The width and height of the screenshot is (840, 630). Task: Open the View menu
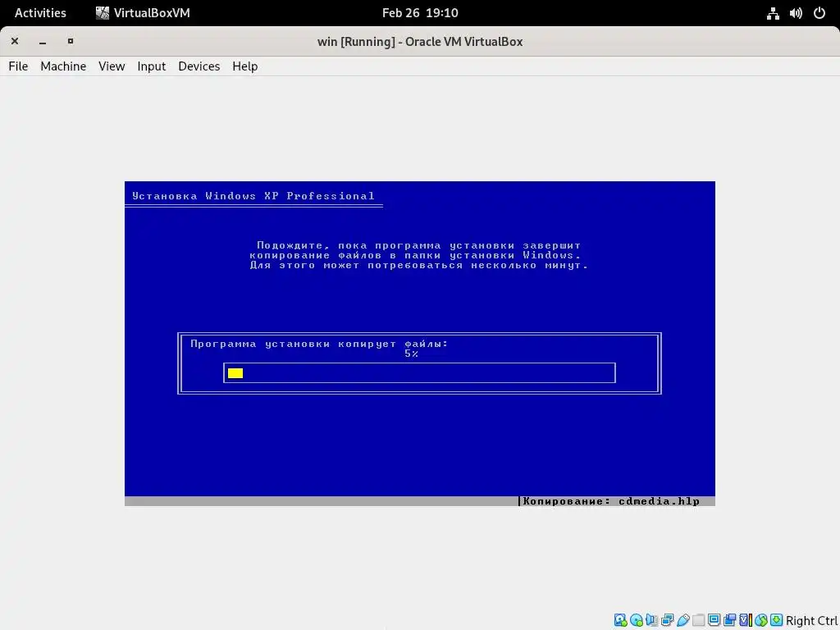tap(112, 66)
